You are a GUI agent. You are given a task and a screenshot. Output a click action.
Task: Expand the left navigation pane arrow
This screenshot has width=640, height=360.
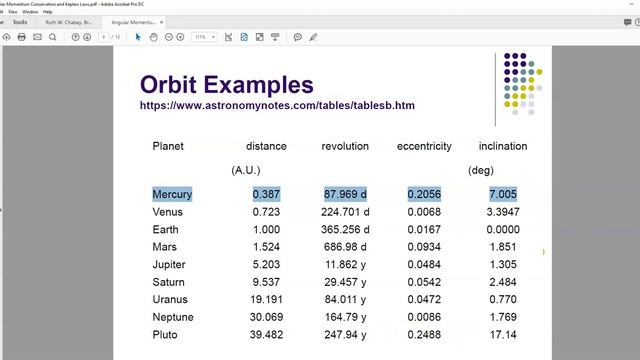(x=1, y=210)
